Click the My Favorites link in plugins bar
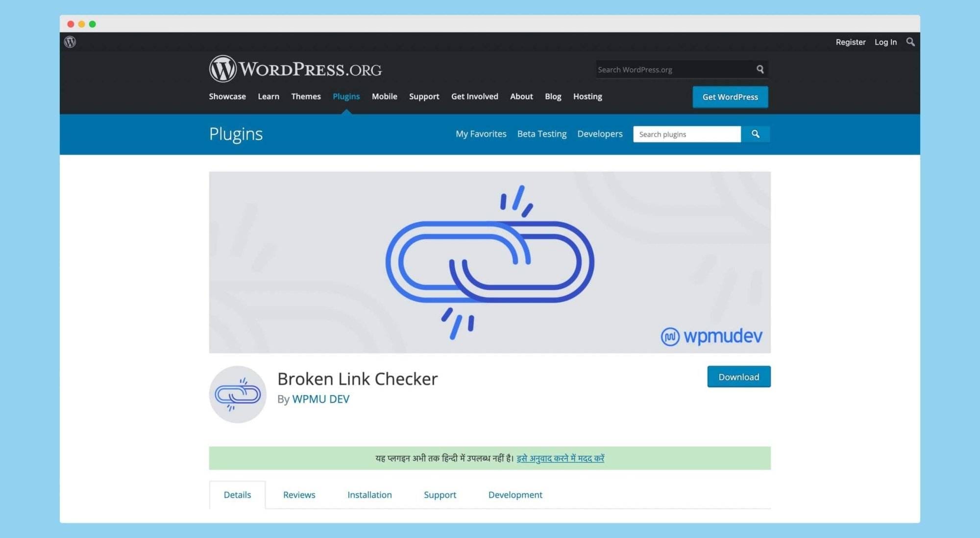The width and height of the screenshot is (980, 538). pyautogui.click(x=480, y=133)
